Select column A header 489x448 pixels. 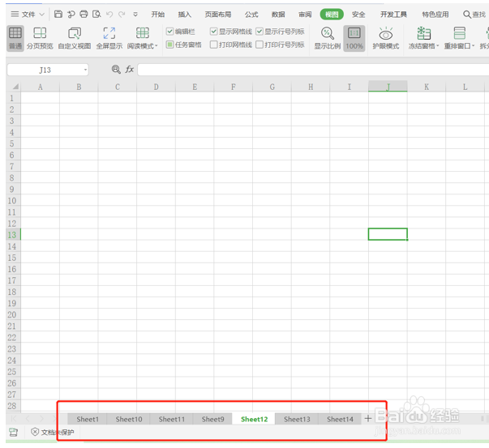(x=40, y=87)
